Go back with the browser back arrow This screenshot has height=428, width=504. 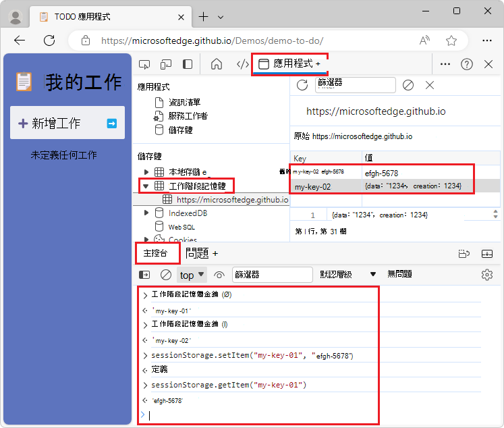click(20, 41)
